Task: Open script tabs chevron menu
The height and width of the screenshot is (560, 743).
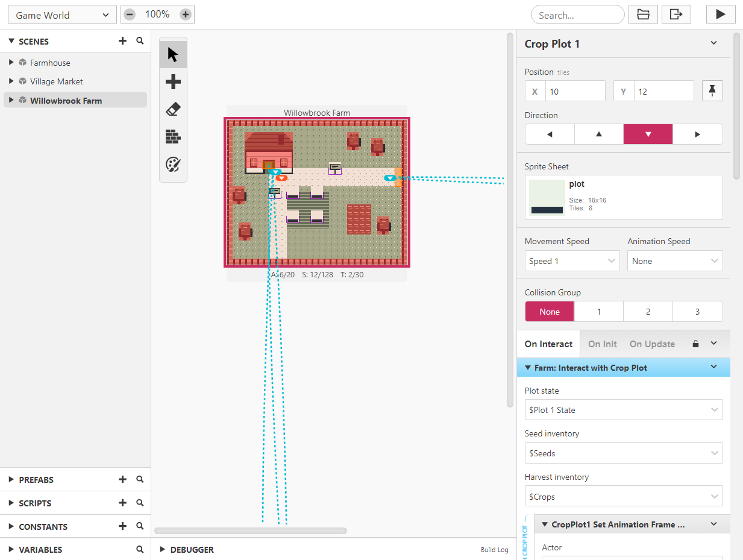Action: (713, 343)
